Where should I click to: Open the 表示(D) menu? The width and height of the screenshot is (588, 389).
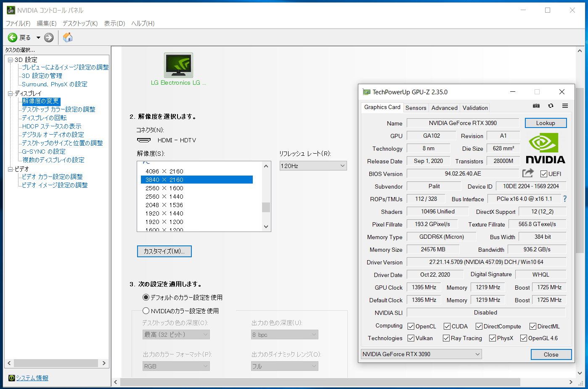114,24
